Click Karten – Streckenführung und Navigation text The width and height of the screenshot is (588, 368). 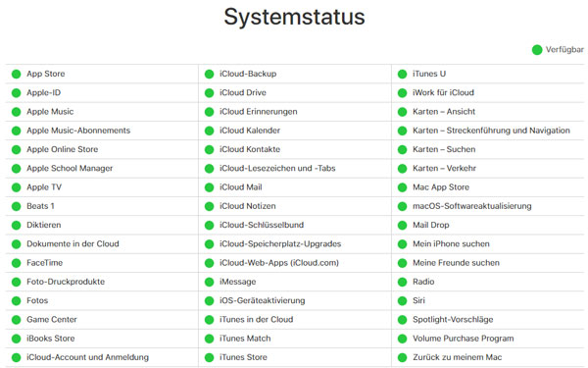point(491,131)
